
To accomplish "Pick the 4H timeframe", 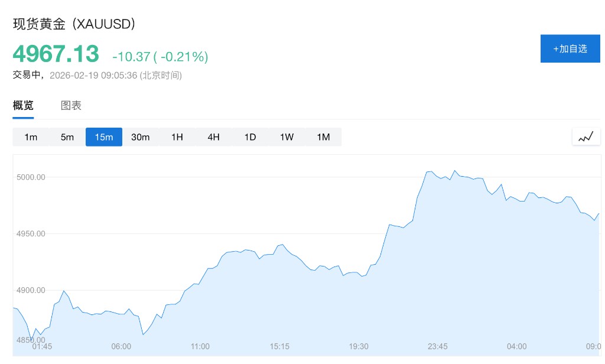I will (213, 137).
